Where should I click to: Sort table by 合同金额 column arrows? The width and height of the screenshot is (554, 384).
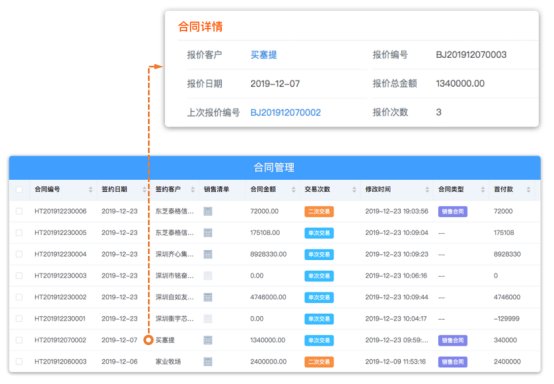pos(293,190)
